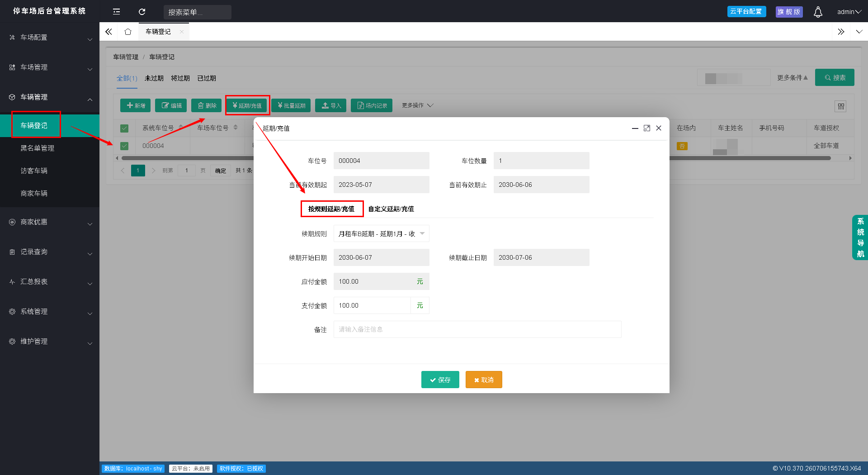Uncheck the row 000004 checkbox
This screenshot has height=475, width=868.
[124, 146]
